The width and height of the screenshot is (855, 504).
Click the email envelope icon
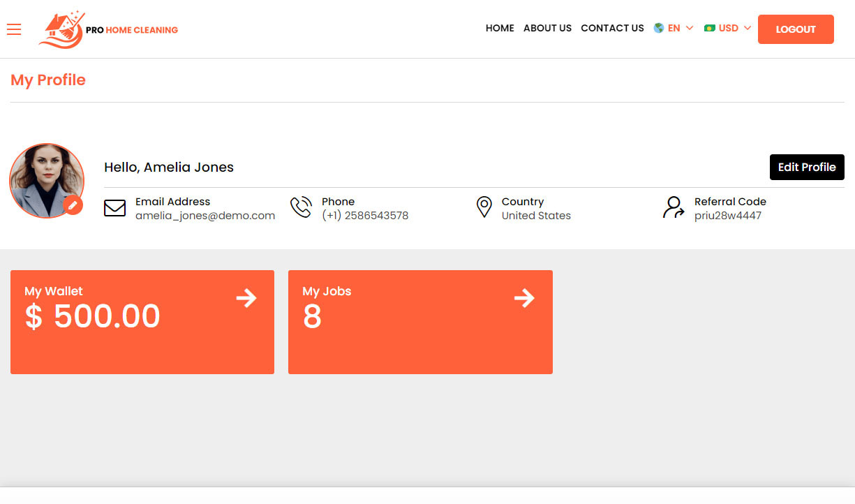(x=114, y=207)
